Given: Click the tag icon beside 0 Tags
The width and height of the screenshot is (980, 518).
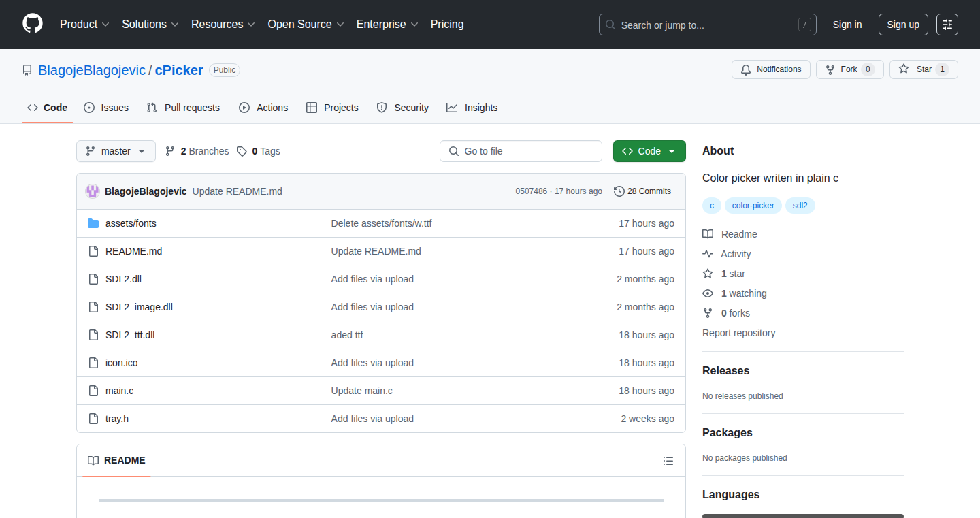Looking at the screenshot, I should 242,151.
